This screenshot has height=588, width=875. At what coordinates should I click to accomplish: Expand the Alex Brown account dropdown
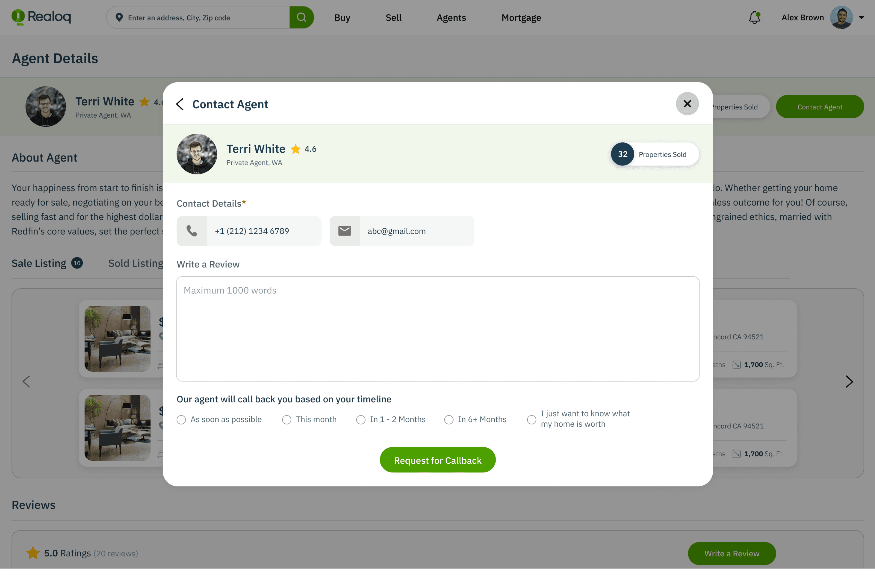click(x=861, y=17)
